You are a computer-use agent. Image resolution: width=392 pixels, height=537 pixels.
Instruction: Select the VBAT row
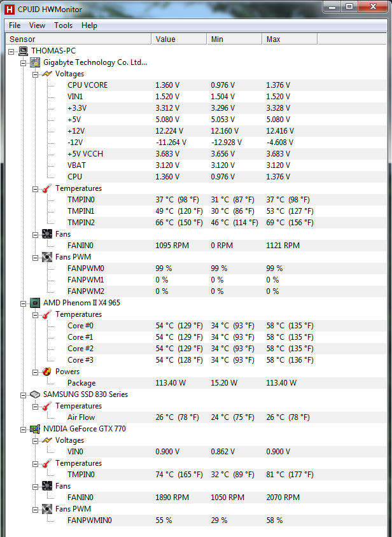click(x=226, y=165)
